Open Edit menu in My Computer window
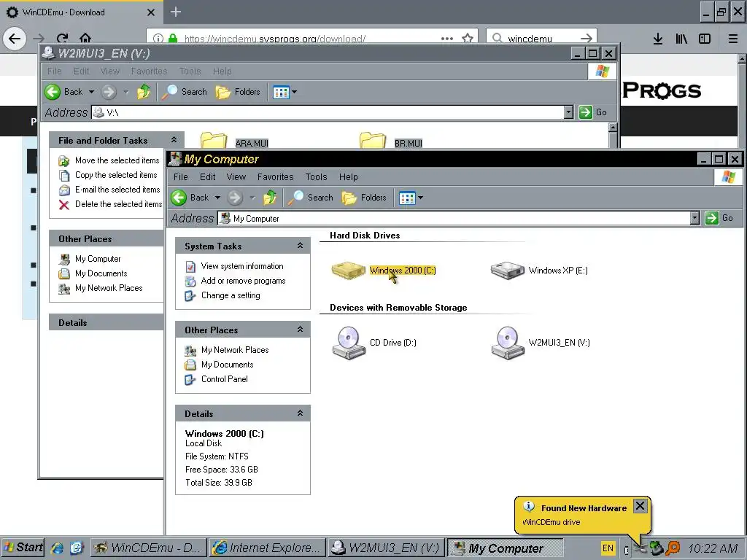747x560 pixels. (207, 176)
